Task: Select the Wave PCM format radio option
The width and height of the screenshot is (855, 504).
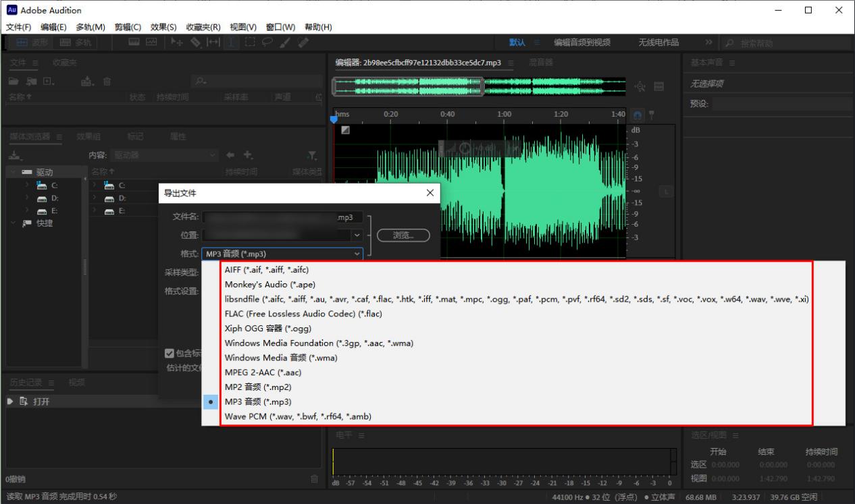Action: pos(211,416)
